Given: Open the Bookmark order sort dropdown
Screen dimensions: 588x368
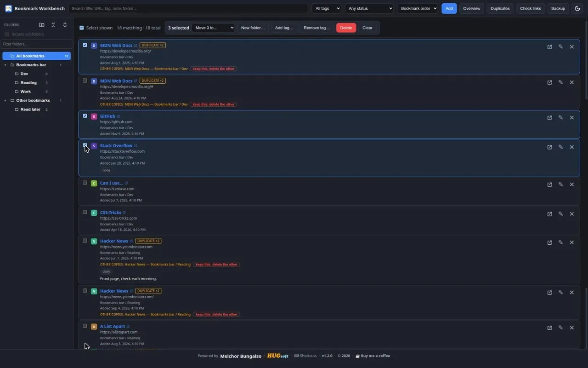Looking at the screenshot, I should click(x=418, y=8).
